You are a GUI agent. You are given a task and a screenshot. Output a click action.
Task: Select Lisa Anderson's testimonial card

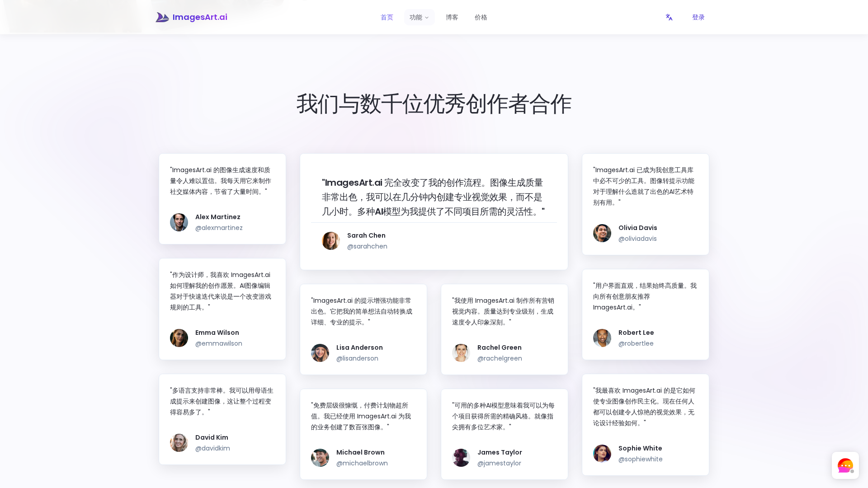tap(363, 329)
